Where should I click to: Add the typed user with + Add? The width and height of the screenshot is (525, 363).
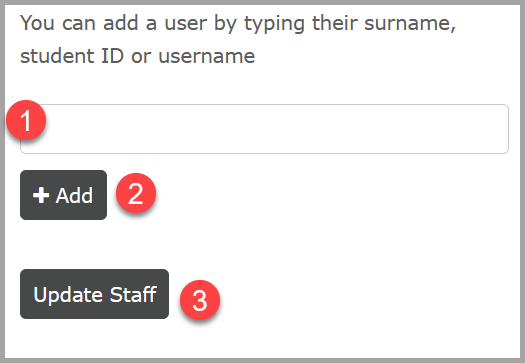pos(64,195)
